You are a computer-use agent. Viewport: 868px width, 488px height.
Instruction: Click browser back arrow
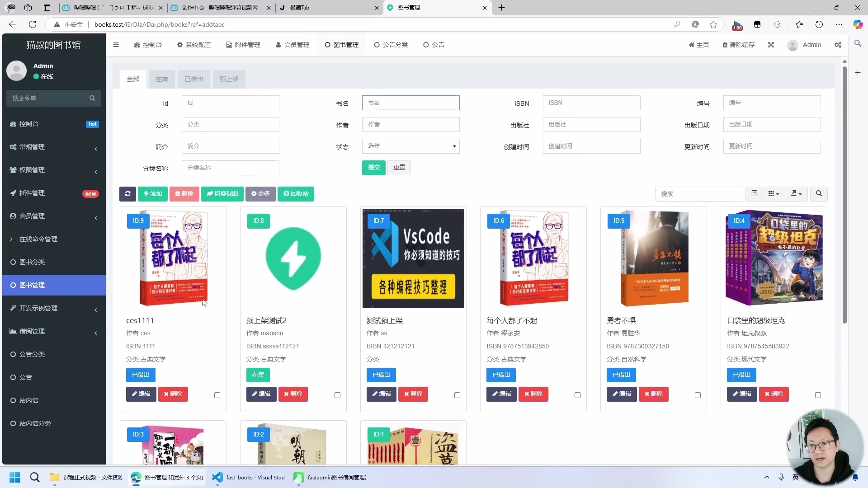click(x=13, y=24)
